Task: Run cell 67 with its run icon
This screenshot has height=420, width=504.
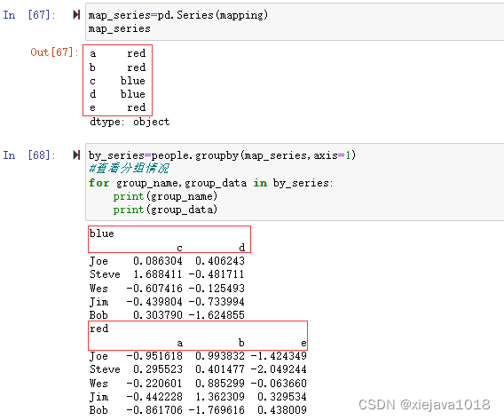Action: pyautogui.click(x=76, y=15)
